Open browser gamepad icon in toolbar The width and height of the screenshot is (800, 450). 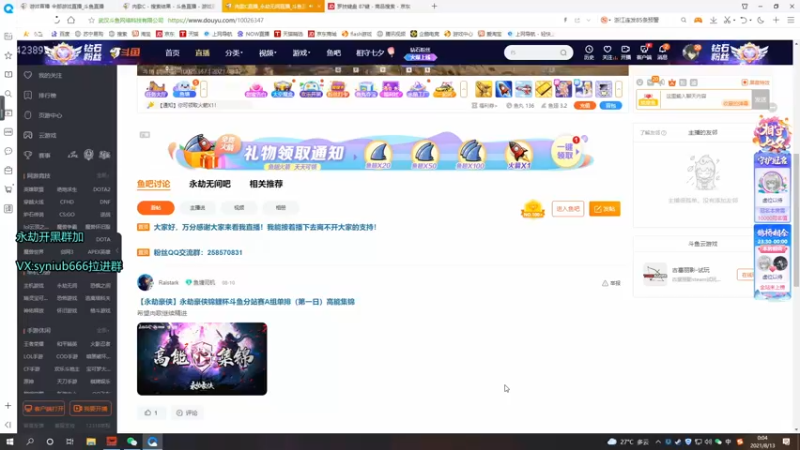coord(698,20)
